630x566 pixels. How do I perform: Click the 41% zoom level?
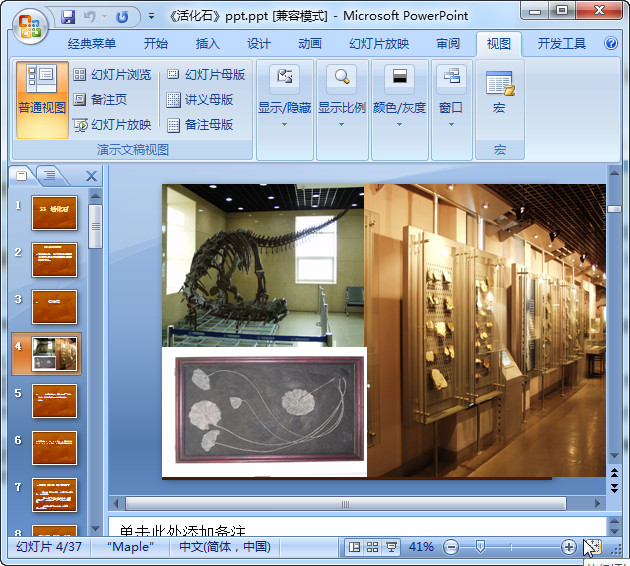[421, 547]
